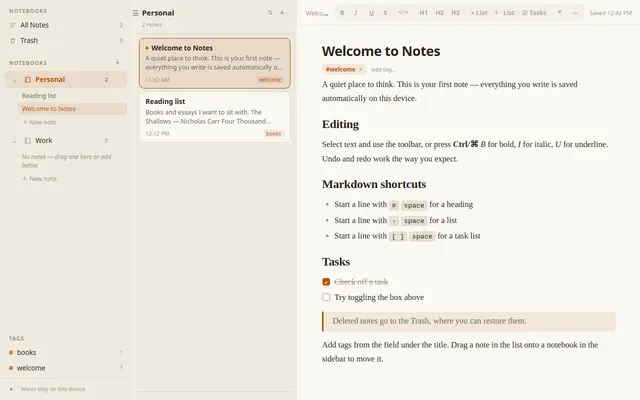Set heading level H1
Image resolution: width=640 pixels, height=400 pixels.
click(423, 13)
